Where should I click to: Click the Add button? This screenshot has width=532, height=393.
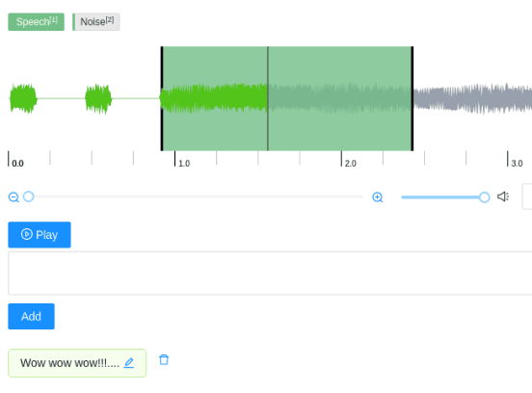pos(31,316)
